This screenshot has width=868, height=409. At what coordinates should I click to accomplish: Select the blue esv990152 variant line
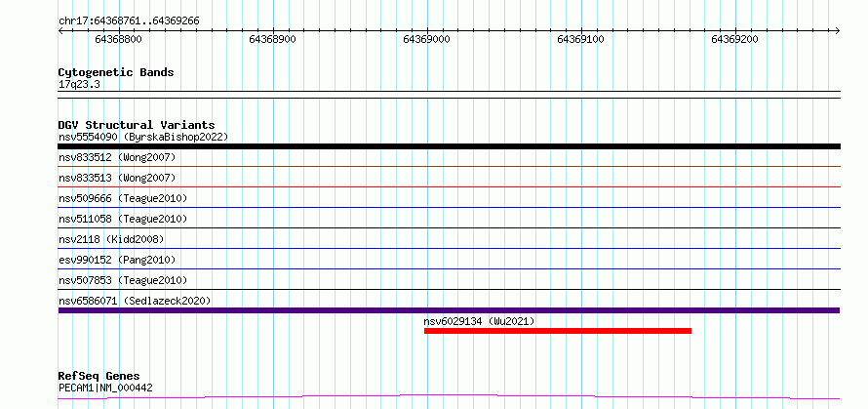point(449,268)
